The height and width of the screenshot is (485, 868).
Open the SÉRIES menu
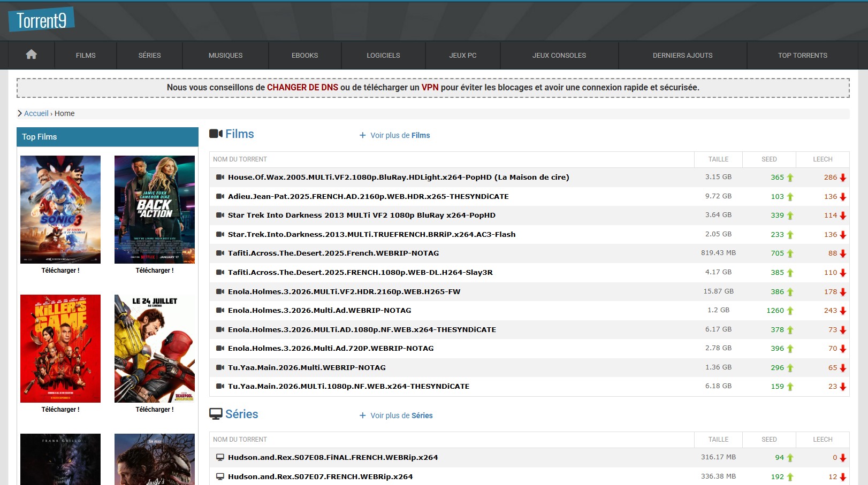[150, 55]
